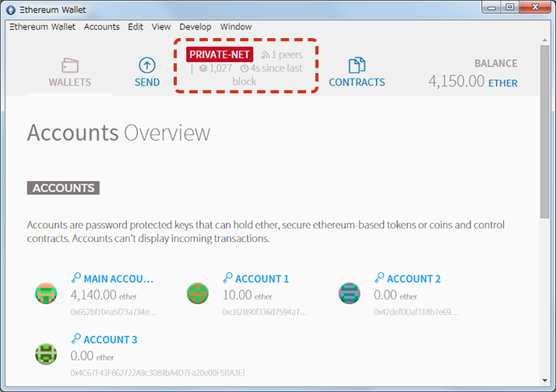
Task: Open the Window menu
Action: 236,27
